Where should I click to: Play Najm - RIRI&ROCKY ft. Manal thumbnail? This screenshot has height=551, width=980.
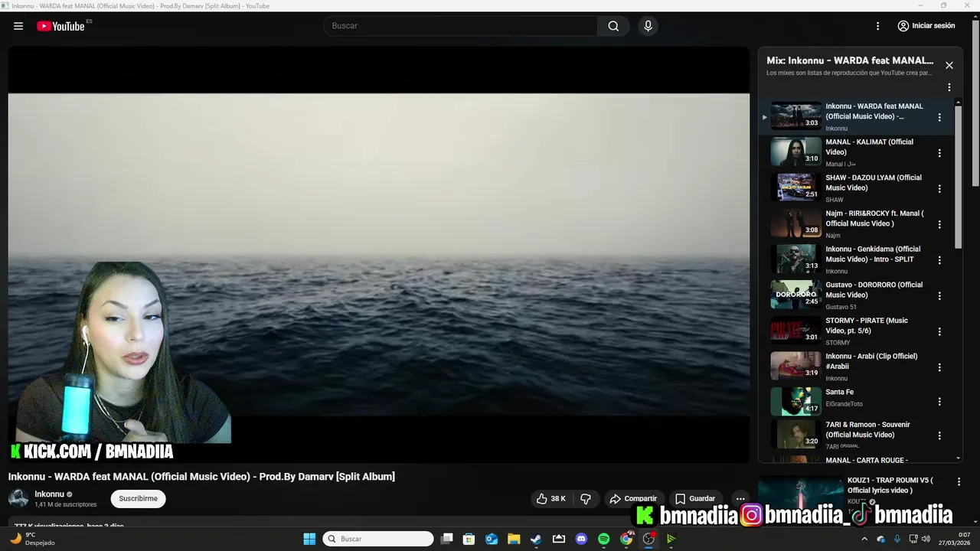(795, 223)
